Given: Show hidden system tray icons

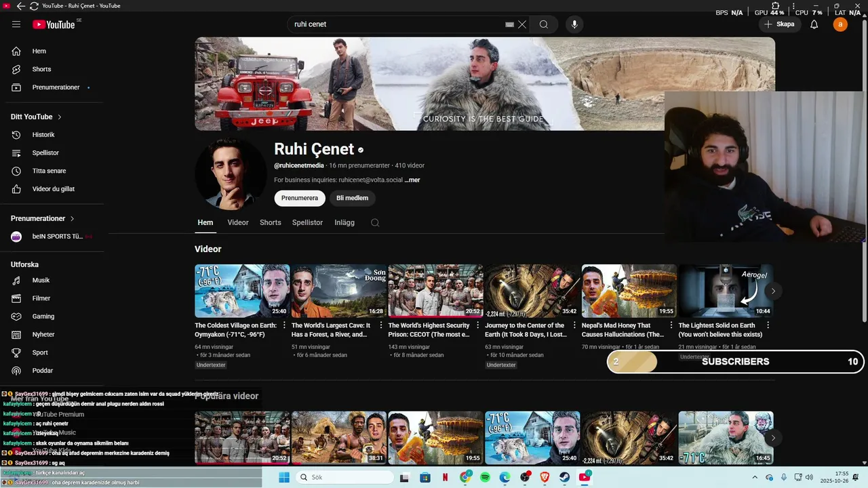Looking at the screenshot, I should point(755,478).
